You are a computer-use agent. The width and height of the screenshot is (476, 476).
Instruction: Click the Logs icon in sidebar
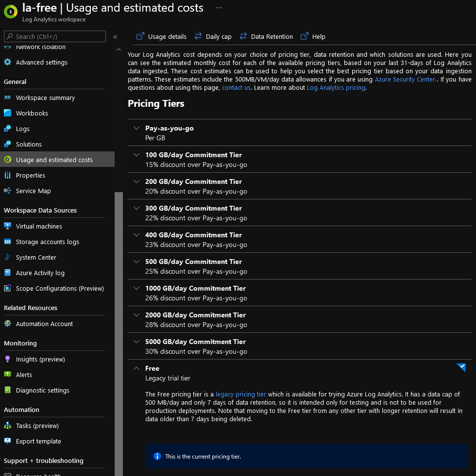(8, 129)
